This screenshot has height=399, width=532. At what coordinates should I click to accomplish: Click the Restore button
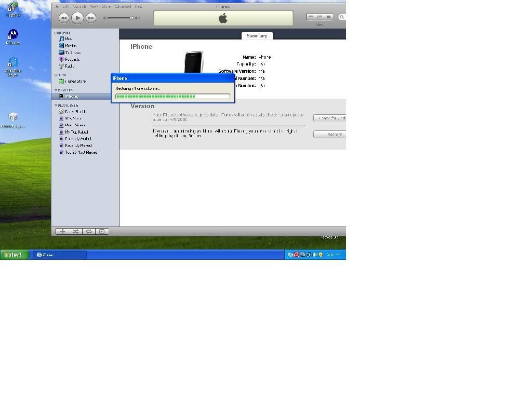[330, 135]
